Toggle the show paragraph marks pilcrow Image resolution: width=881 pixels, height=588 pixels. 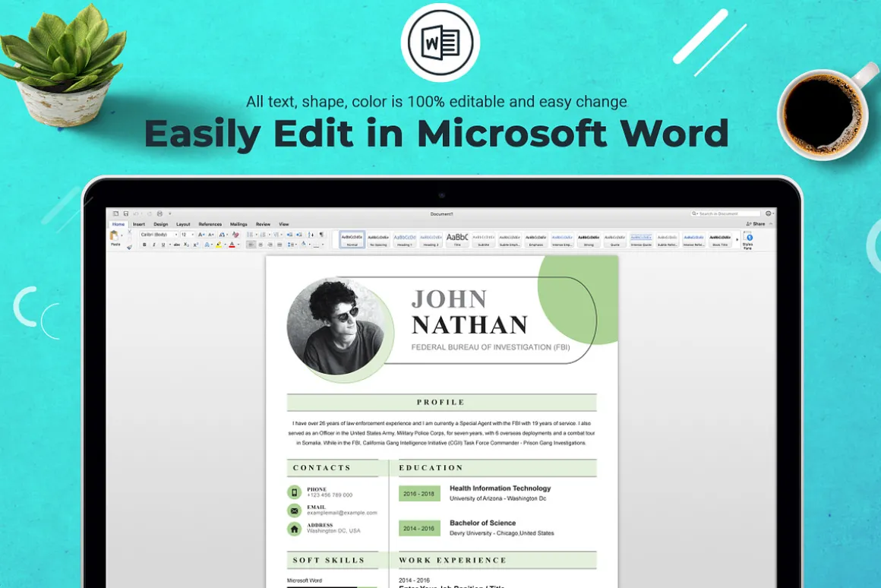tap(321, 235)
